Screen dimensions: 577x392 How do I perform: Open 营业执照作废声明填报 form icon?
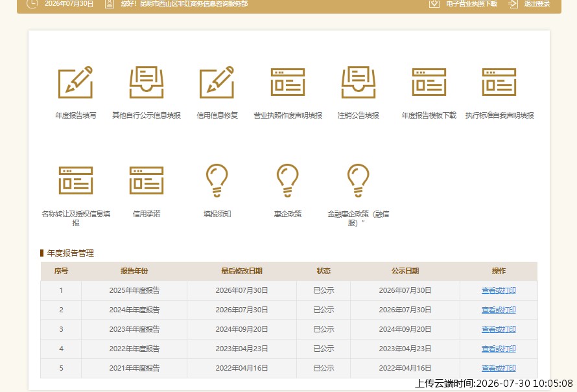288,82
